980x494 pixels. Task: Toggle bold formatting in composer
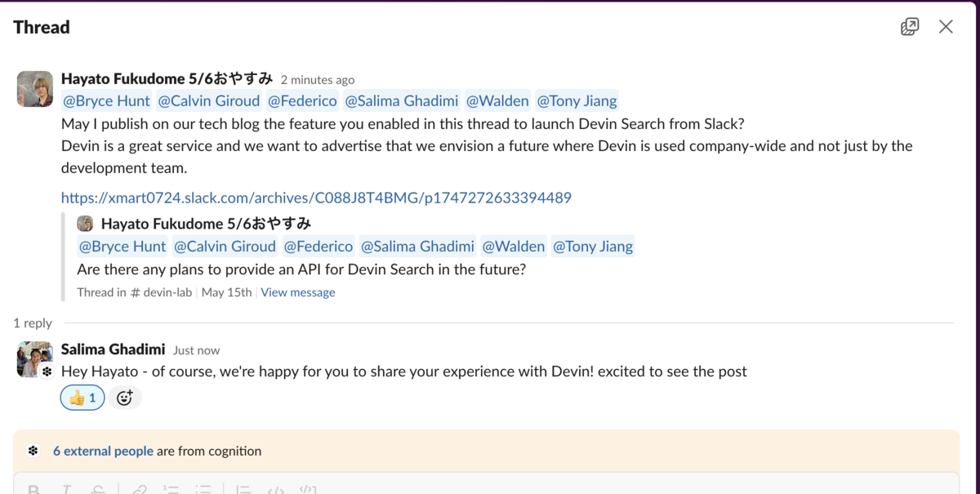pos(33,490)
